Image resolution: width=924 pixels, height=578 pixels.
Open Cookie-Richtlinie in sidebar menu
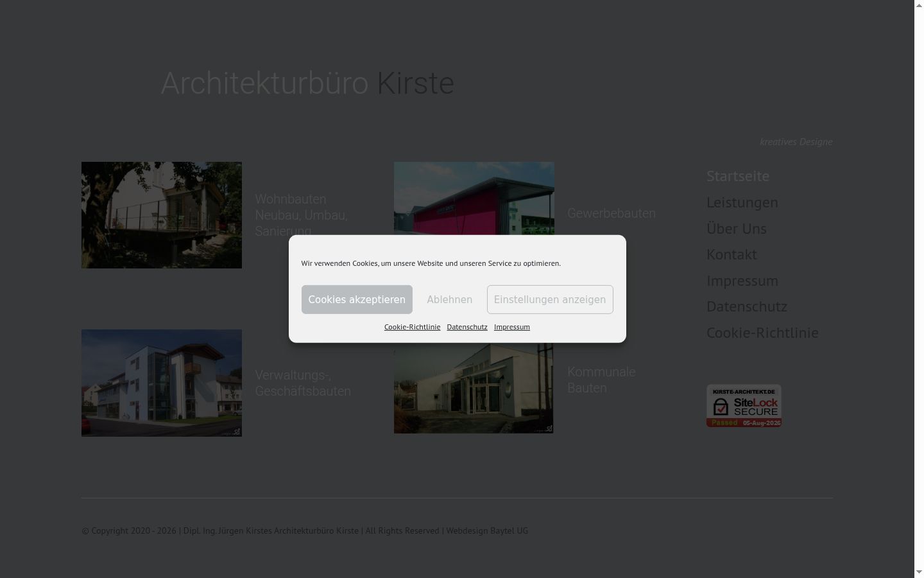point(762,333)
